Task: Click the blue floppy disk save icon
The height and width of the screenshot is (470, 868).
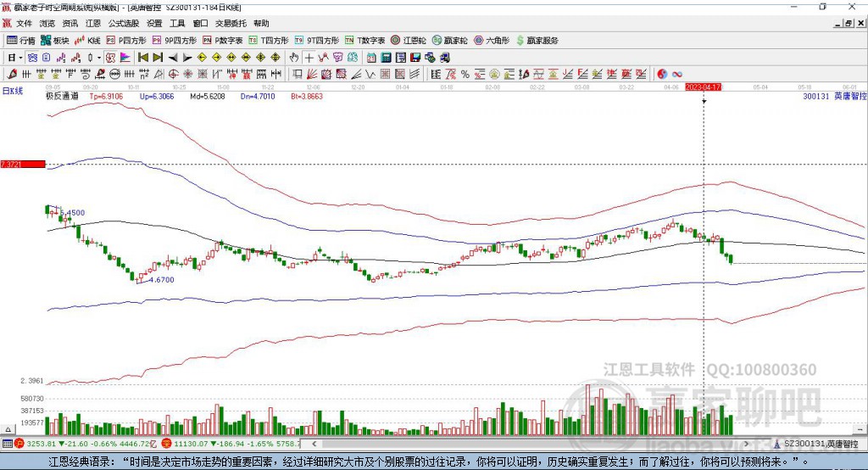Action: click(x=415, y=57)
